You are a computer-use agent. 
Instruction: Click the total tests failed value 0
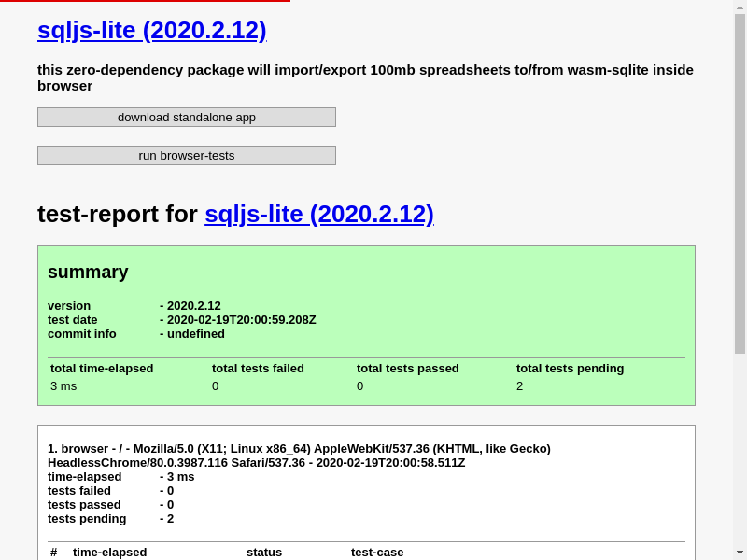(216, 386)
